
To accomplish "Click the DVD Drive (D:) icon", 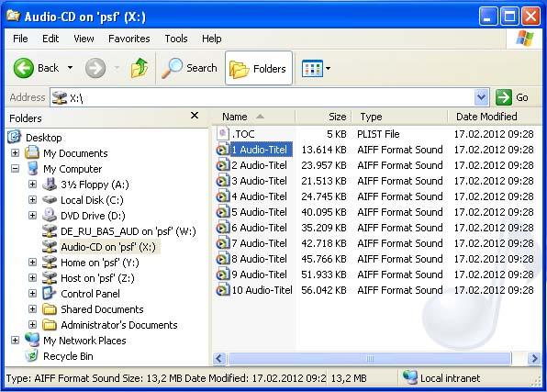I will tap(50, 215).
